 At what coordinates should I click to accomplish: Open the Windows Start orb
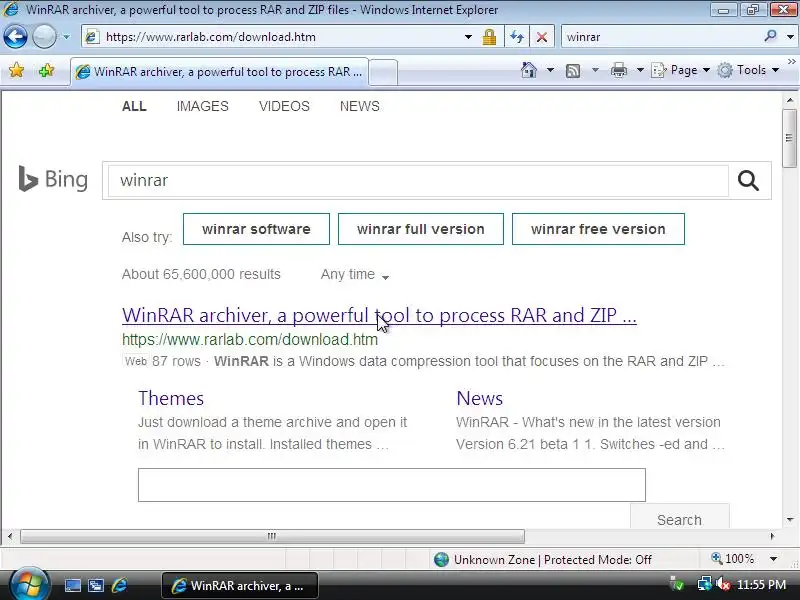[x=29, y=585]
